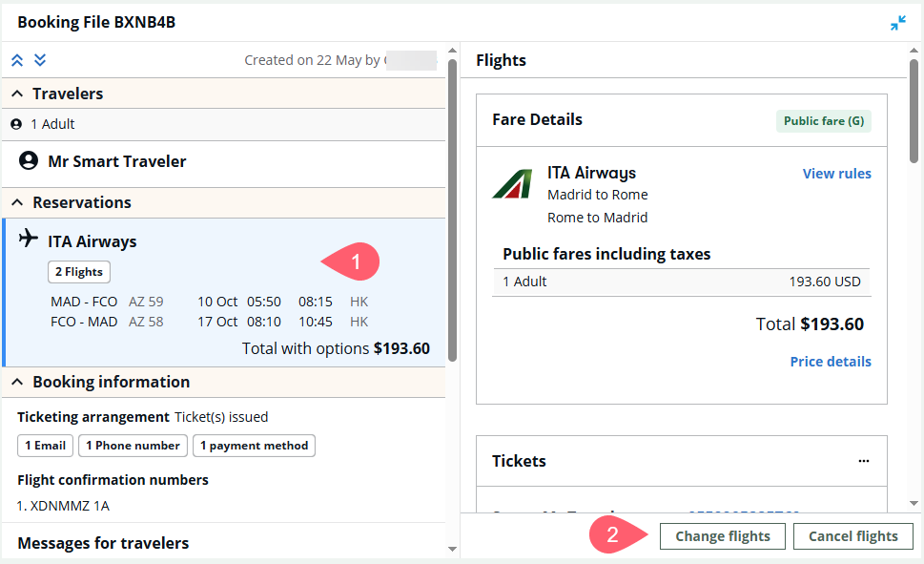
Task: Click the right panel scroll down arrow
Action: pyautogui.click(x=914, y=503)
